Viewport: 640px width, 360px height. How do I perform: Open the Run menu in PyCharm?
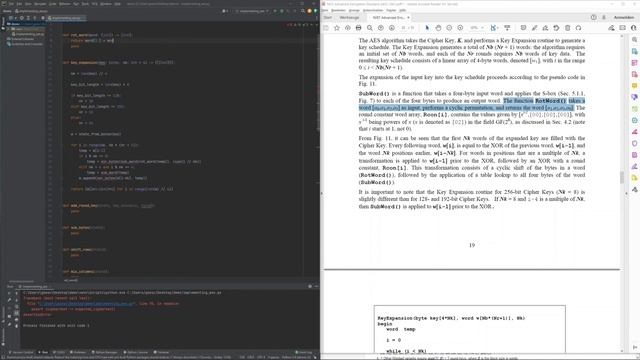pyautogui.click(x=76, y=4)
